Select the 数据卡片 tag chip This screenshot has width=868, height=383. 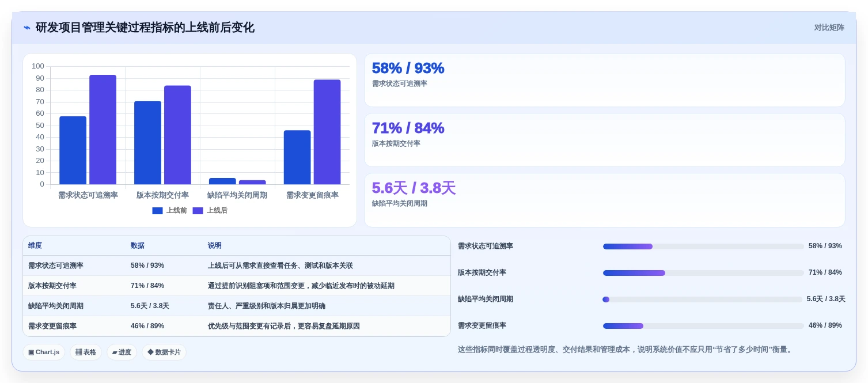164,352
